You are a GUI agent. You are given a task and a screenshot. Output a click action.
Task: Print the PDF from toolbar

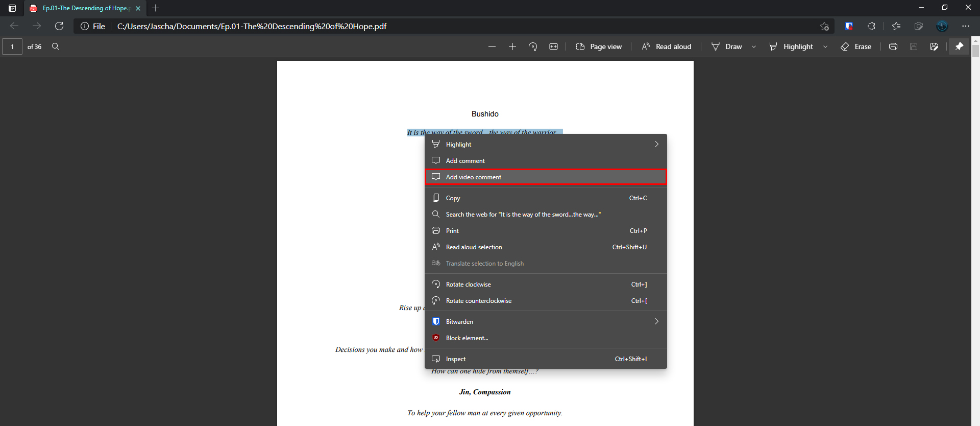893,46
